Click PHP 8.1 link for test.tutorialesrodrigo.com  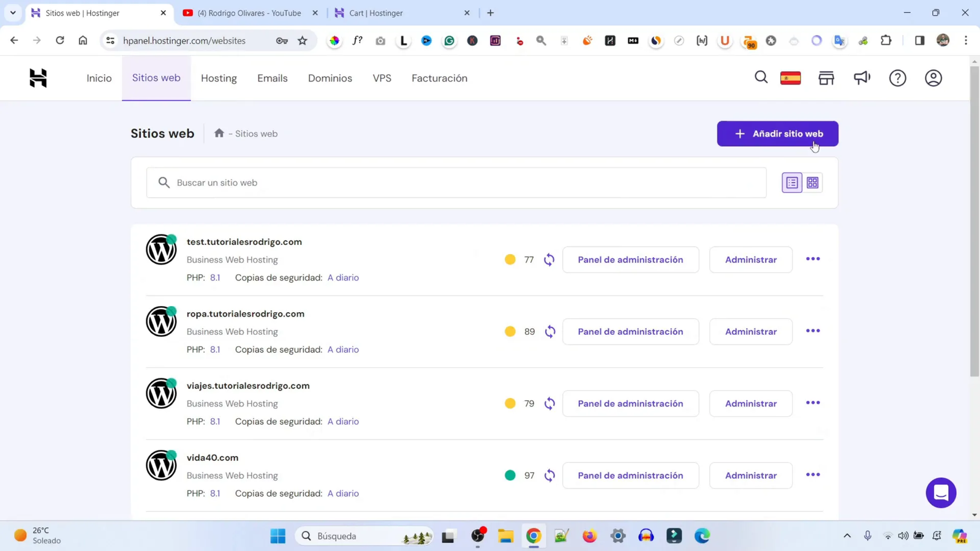click(215, 277)
